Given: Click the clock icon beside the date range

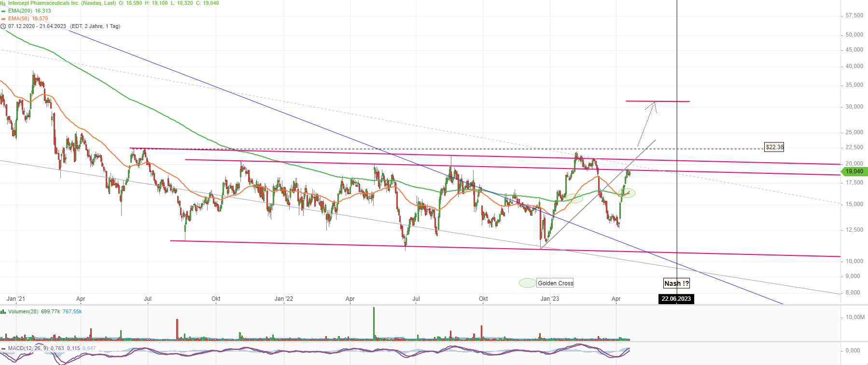Looking at the screenshot, I should pyautogui.click(x=3, y=27).
